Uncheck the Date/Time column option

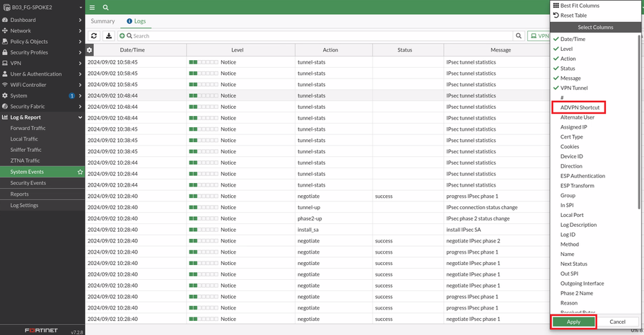point(572,40)
